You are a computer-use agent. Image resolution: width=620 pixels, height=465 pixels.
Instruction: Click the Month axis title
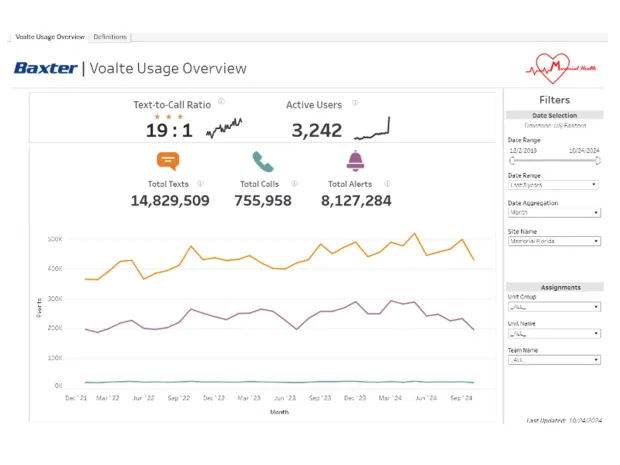[x=279, y=412]
